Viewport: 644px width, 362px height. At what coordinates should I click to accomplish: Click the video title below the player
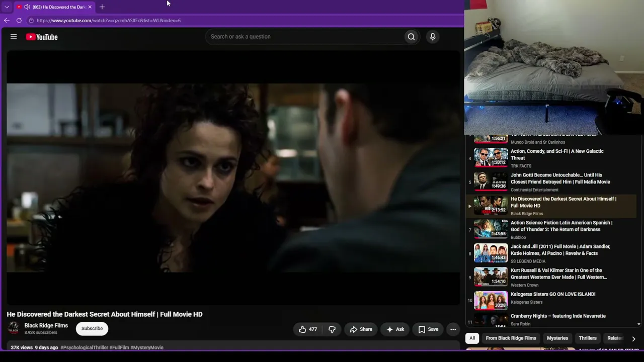[105, 314]
